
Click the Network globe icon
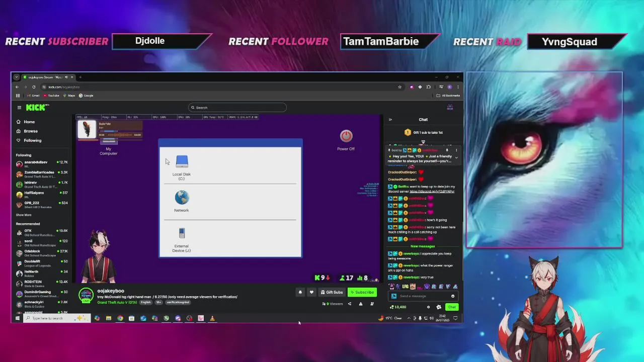coord(182,198)
